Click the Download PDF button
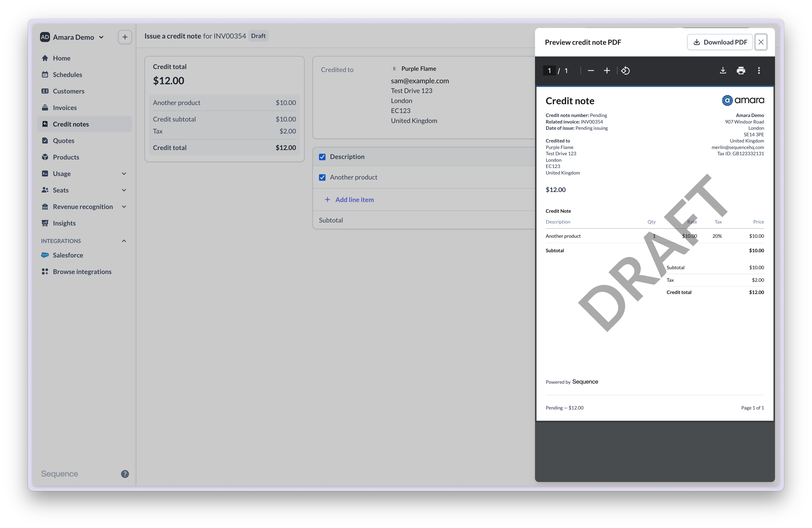This screenshot has height=528, width=812. tap(720, 42)
